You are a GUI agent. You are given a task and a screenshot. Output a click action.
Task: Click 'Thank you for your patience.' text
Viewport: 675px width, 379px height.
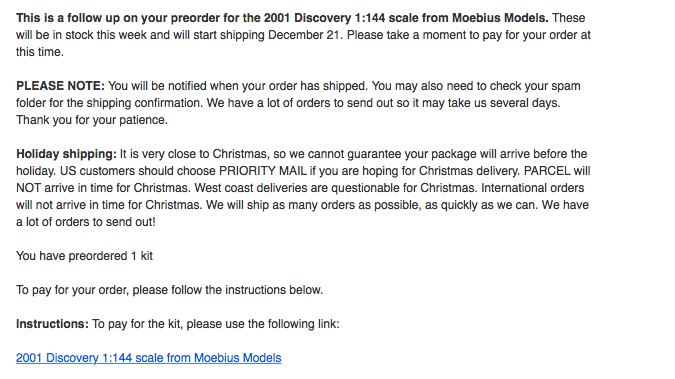tap(92, 120)
